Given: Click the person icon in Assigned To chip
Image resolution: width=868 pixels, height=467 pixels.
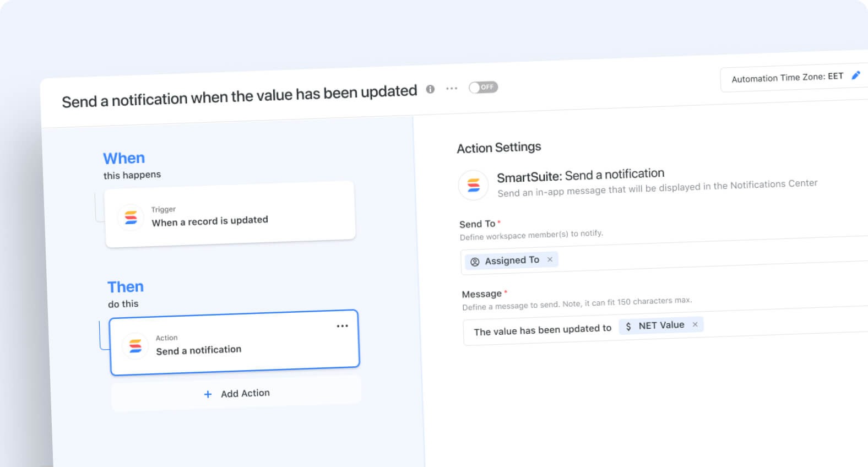Looking at the screenshot, I should point(475,262).
